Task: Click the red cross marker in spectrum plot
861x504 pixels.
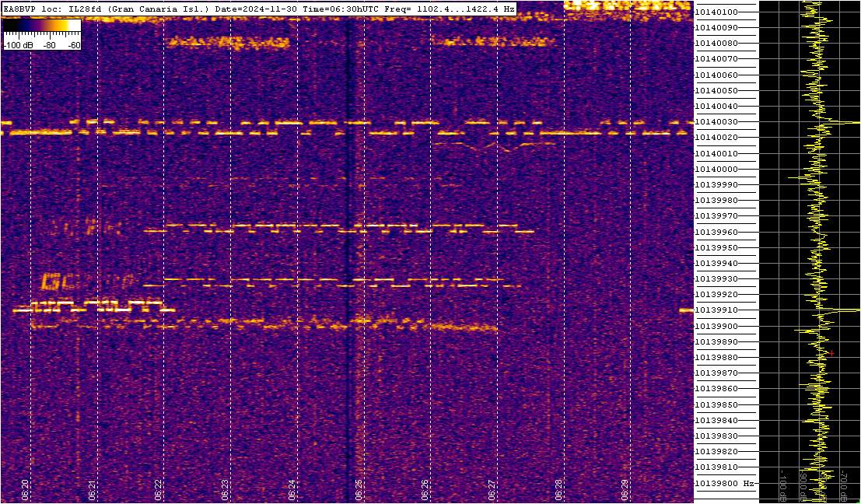Action: click(x=832, y=353)
